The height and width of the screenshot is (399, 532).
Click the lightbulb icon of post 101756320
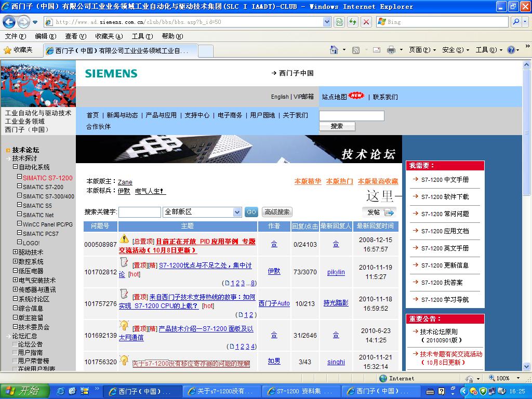pyautogui.click(x=124, y=360)
